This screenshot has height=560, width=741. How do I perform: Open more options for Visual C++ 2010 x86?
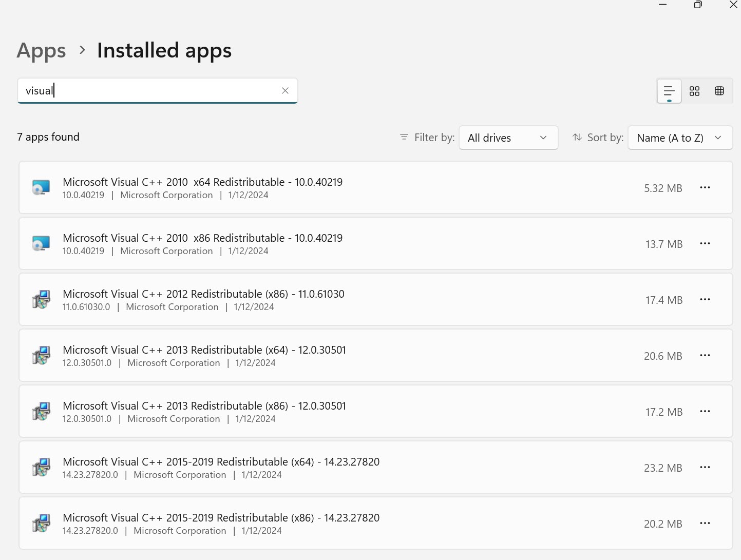[x=705, y=244]
